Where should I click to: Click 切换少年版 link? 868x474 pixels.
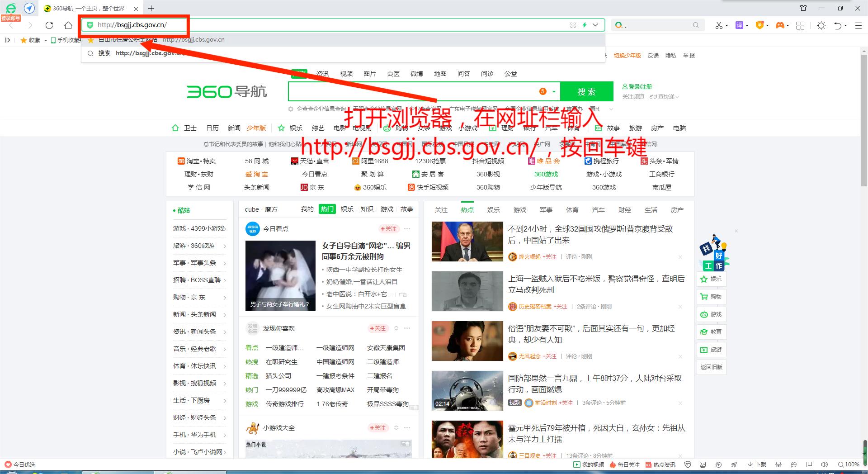(627, 55)
